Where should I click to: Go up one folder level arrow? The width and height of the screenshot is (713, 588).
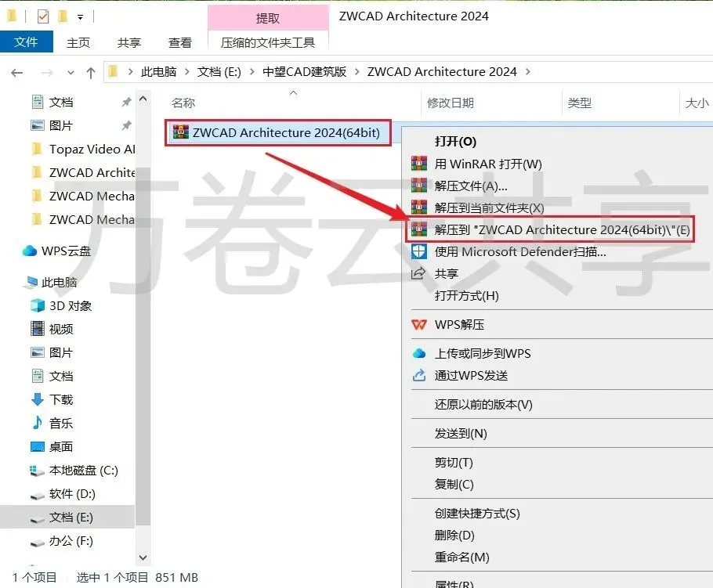pos(90,72)
